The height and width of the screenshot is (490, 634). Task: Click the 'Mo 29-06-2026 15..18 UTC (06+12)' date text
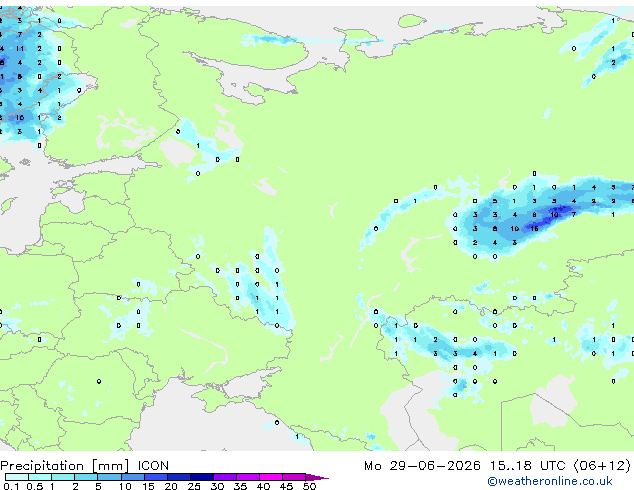tap(497, 466)
